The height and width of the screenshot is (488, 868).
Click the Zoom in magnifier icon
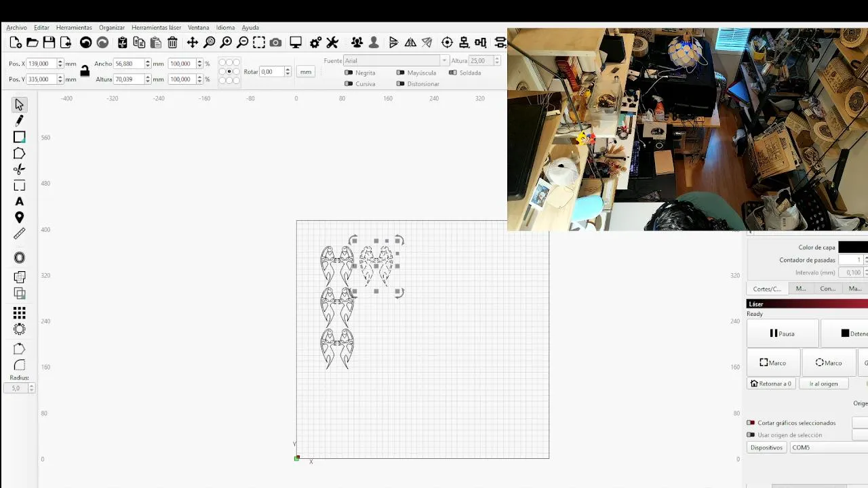pos(226,43)
